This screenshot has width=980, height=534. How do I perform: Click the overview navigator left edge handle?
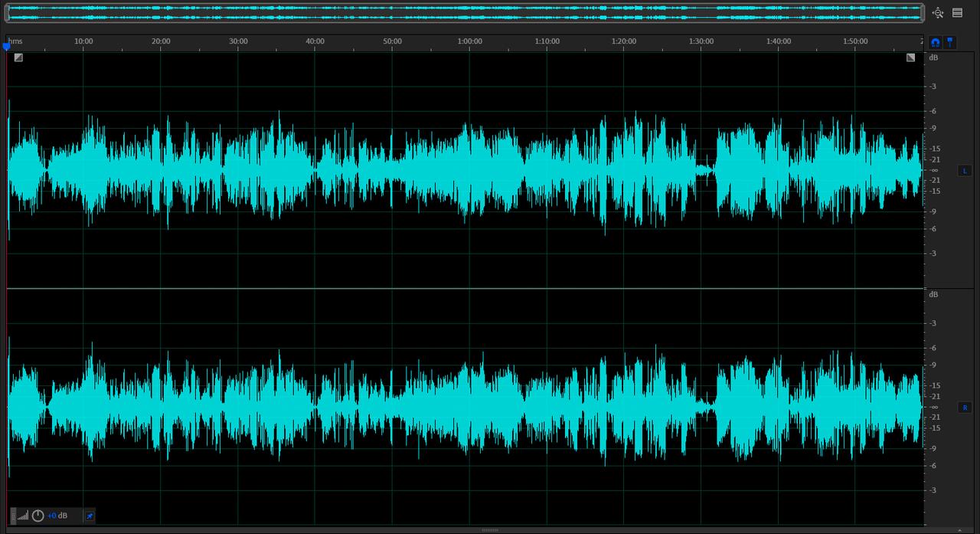click(8, 12)
